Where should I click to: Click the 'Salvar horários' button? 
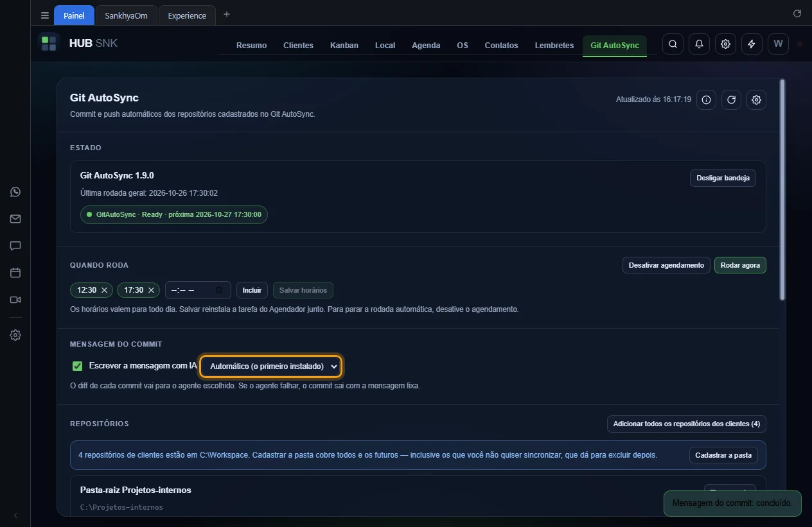(303, 290)
